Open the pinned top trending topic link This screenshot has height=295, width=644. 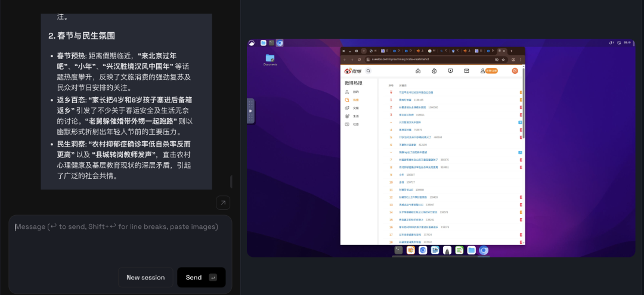click(x=416, y=92)
